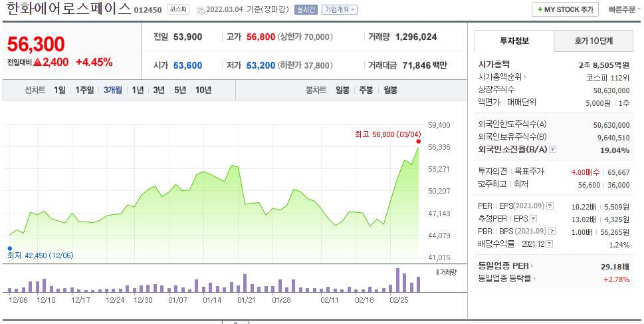Open the 동일업종 PER arrow link

[532, 266]
